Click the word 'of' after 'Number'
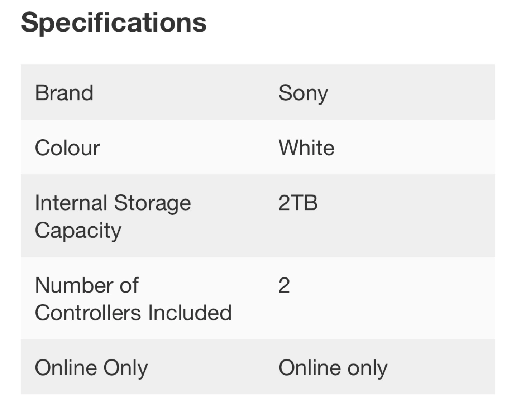Screen dimensions: 516x420 click(129, 285)
